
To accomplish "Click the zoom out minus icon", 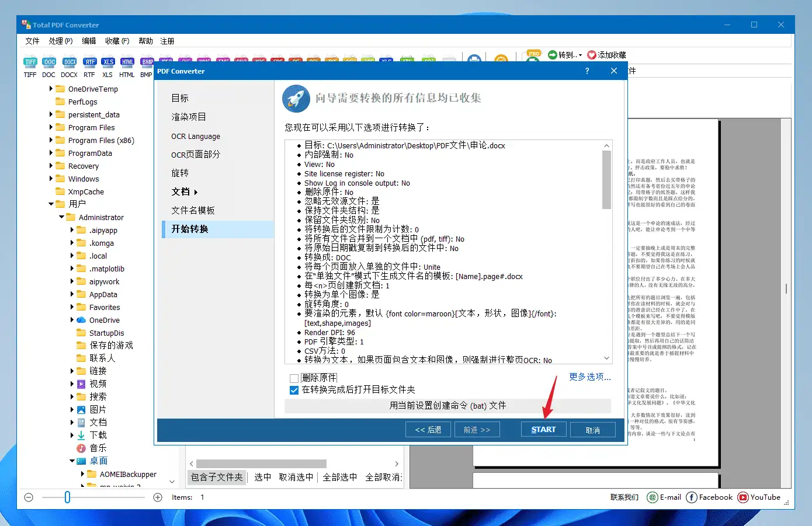I will pyautogui.click(x=29, y=497).
